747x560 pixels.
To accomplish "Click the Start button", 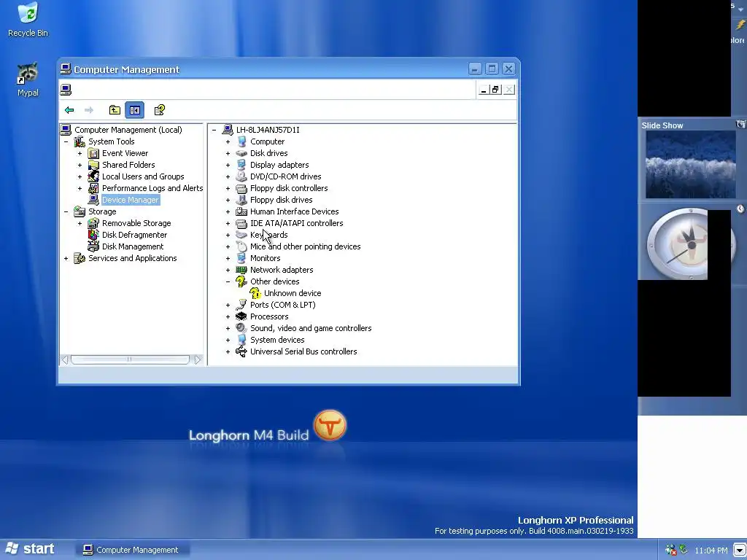I will [29, 549].
